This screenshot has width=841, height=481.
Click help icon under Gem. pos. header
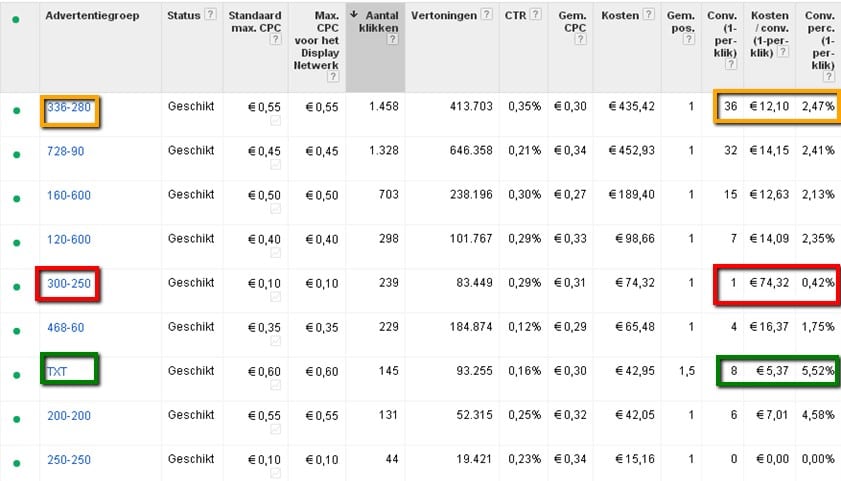coord(689,39)
